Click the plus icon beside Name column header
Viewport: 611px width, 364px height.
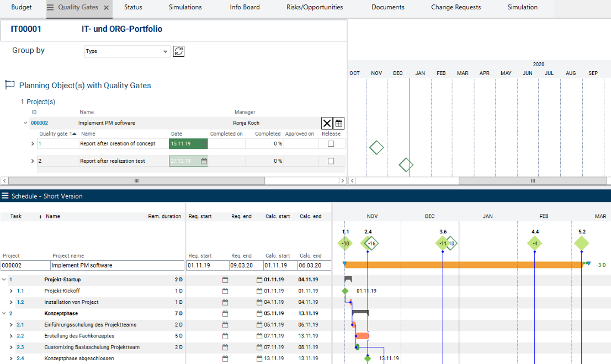[40, 217]
